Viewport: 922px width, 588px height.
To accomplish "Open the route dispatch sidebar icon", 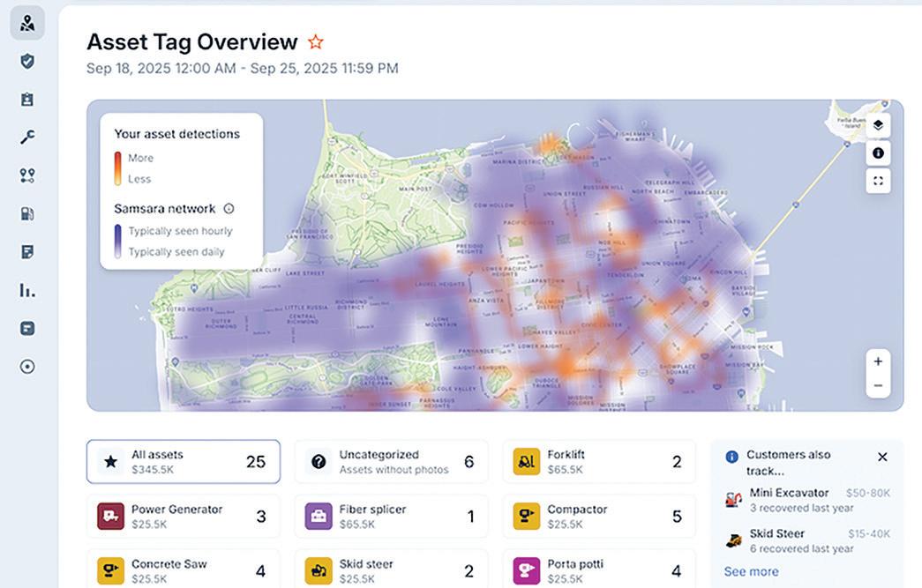I will tap(27, 175).
